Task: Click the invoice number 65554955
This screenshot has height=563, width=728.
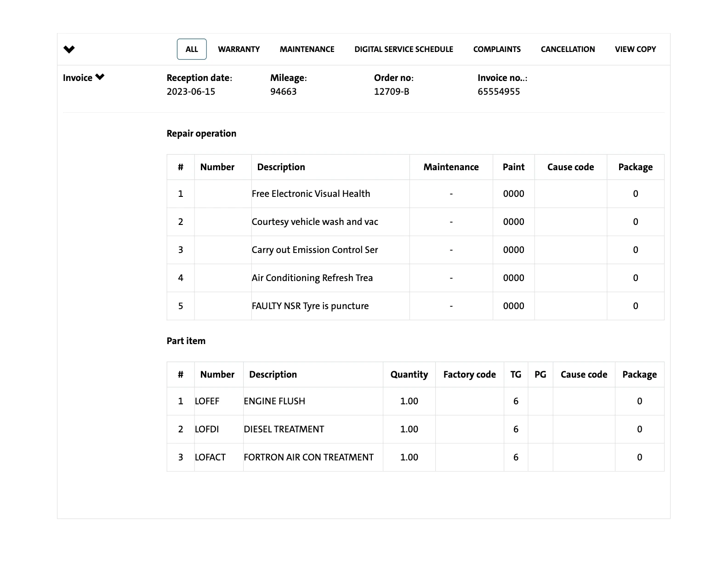Action: (499, 92)
